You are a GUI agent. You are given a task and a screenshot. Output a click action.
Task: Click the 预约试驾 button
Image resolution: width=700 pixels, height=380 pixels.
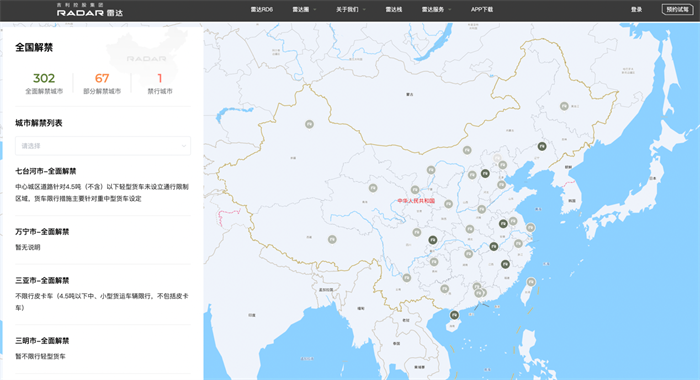click(677, 9)
